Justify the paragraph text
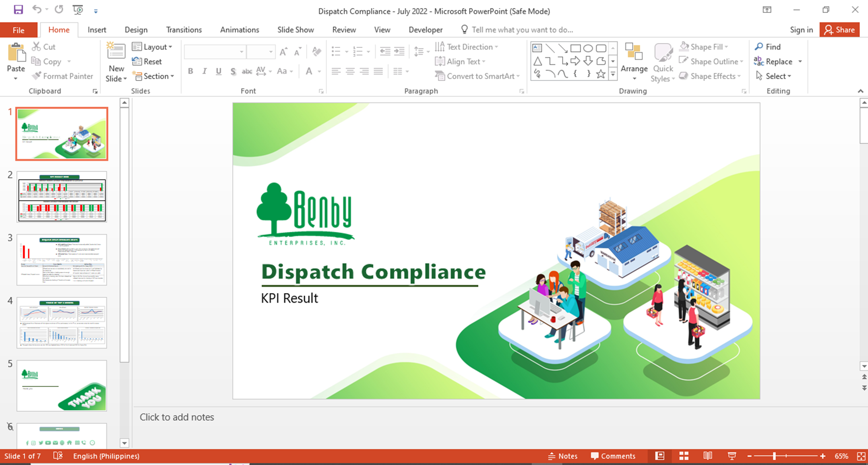 378,71
